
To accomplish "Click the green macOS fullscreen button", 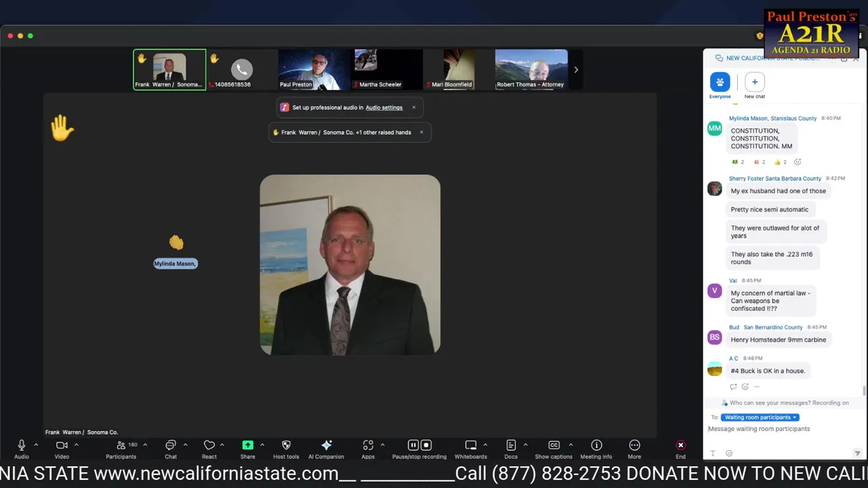I will (31, 36).
